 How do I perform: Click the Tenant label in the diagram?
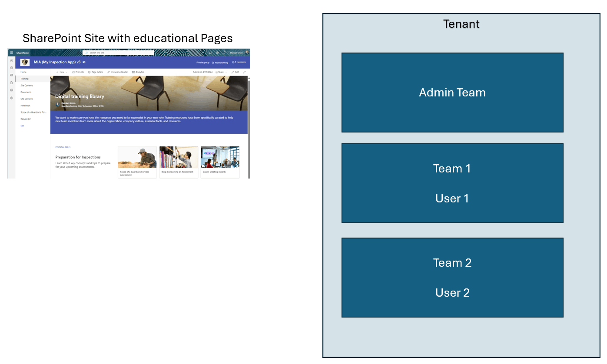tap(461, 24)
